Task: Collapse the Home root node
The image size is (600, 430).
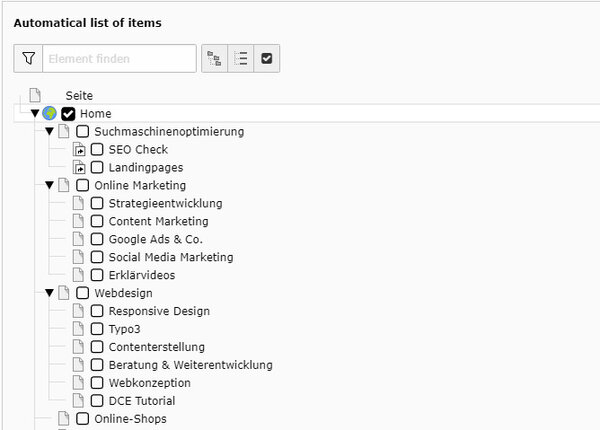Action: [x=35, y=114]
